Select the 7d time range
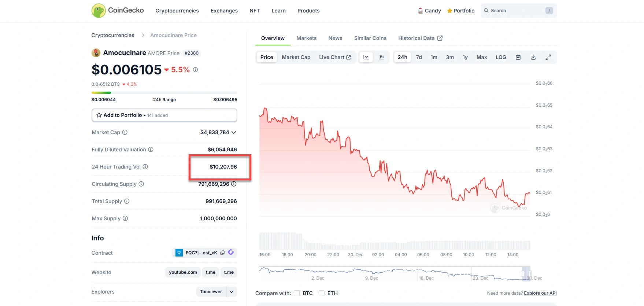The height and width of the screenshot is (306, 644). (419, 57)
